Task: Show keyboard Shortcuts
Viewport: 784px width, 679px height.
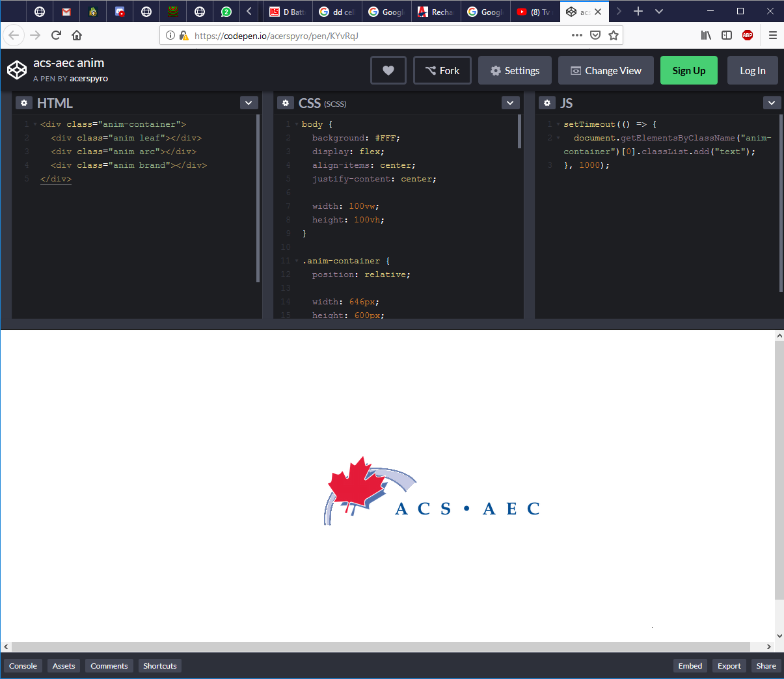Action: point(160,666)
